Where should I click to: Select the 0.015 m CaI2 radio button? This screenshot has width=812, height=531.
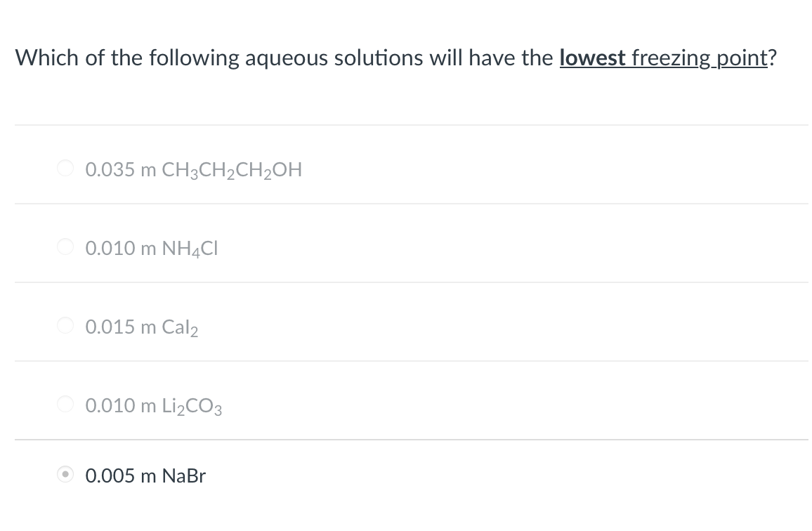pyautogui.click(x=65, y=326)
